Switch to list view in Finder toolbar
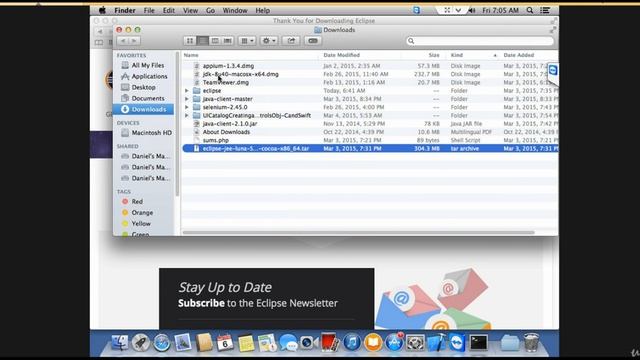The height and width of the screenshot is (360, 640). point(202,41)
